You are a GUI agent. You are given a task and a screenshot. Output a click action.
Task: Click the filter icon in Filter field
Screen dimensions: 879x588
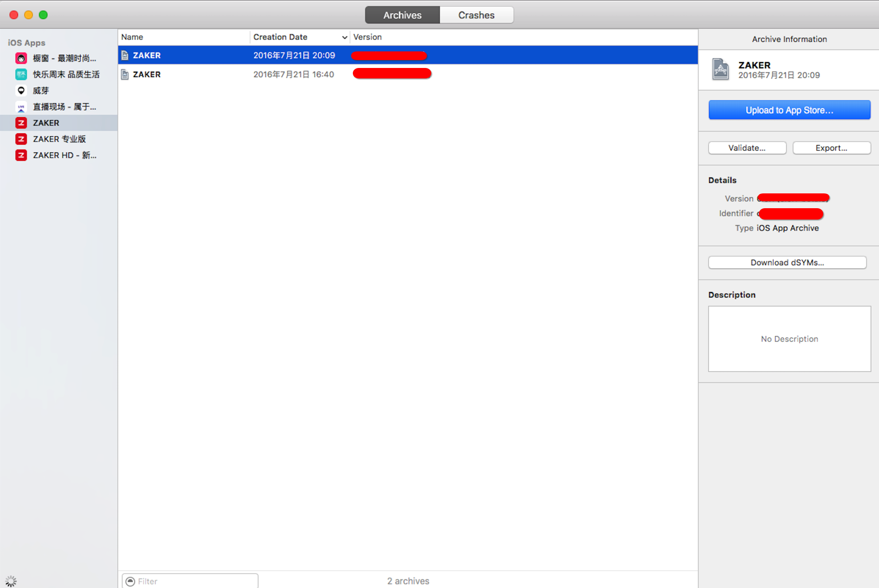[130, 581]
